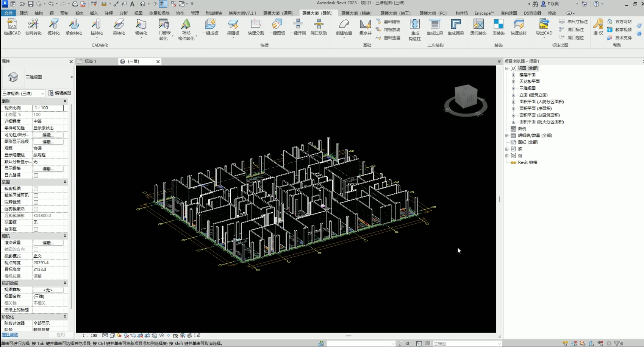644x347 pixels.
Task: Click the 编辑类型 button
Action: (59, 93)
